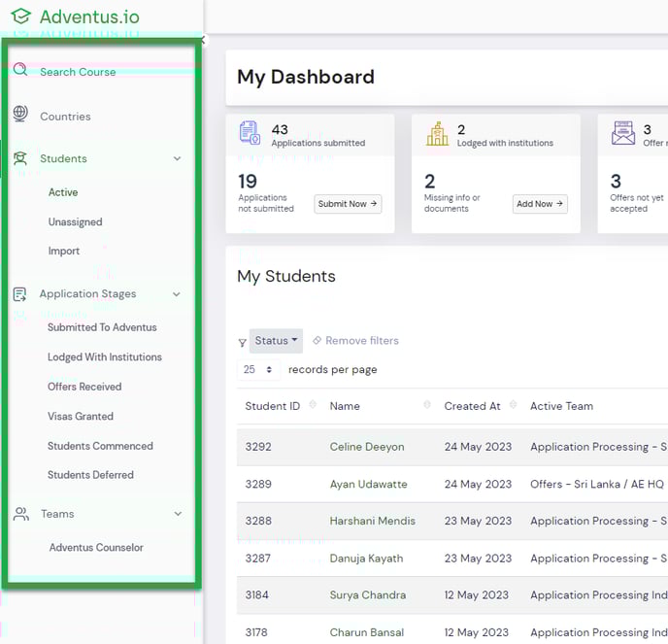Viewport: 668px width, 644px height.
Task: Open the Import students page
Action: pos(64,251)
